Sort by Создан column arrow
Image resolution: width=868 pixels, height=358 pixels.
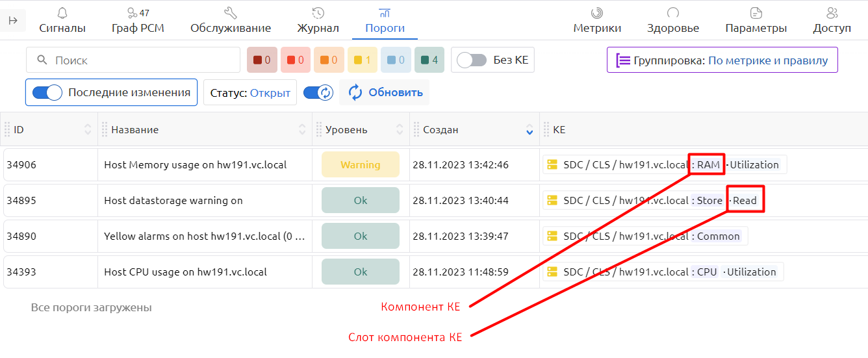point(530,130)
